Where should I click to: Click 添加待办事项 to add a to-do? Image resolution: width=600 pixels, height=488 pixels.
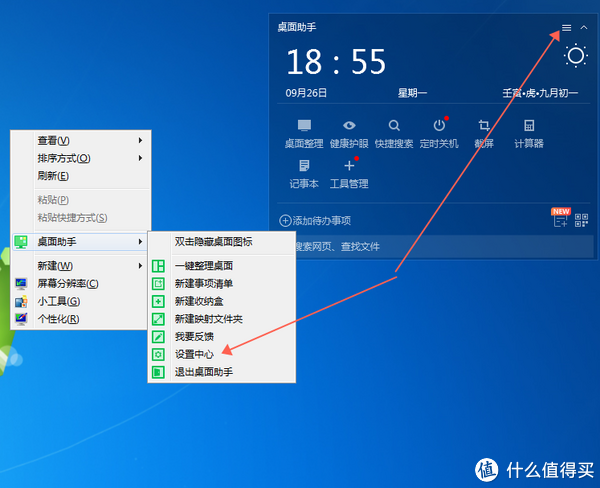tap(315, 220)
